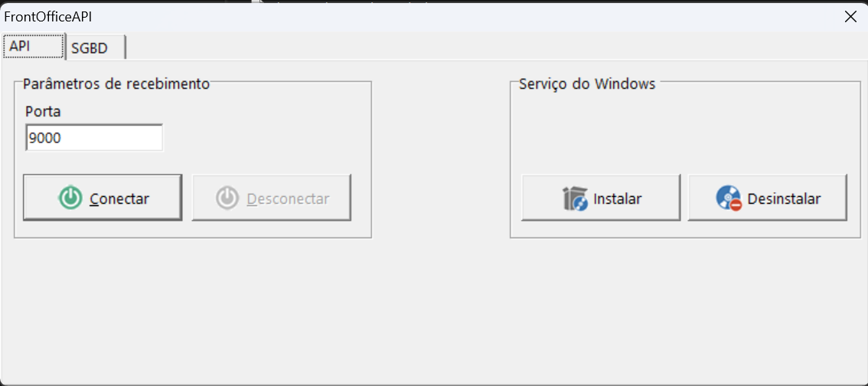Screen dimensions: 868x386
Task: Focus the Porta input field
Action: 94,138
